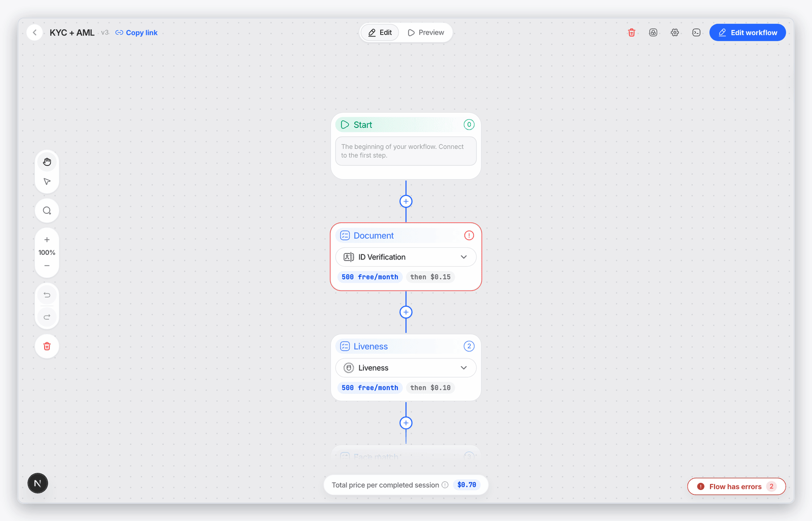Image resolution: width=812 pixels, height=521 pixels.
Task: Select the hand pan tool
Action: 47,162
